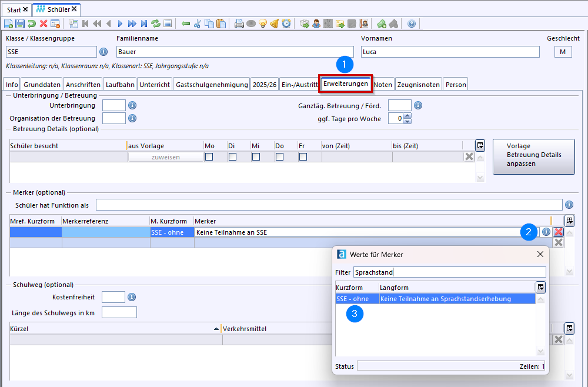Click the printer icon in toolbar
This screenshot has height=387, width=588.
tap(239, 24)
